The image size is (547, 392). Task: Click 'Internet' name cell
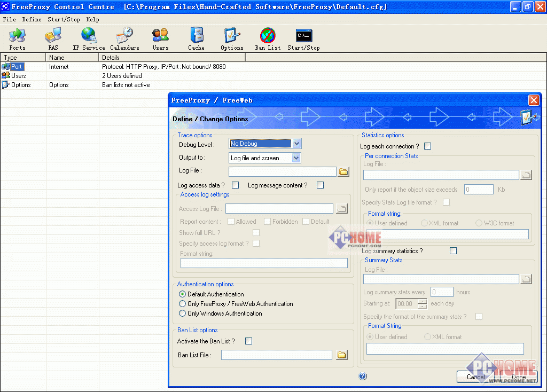coord(59,67)
